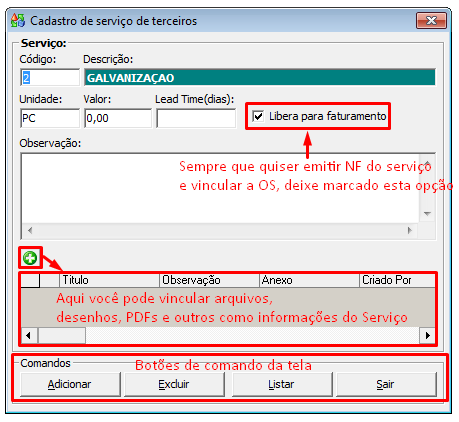
Task: Click the Adicionar button
Action: (70, 384)
